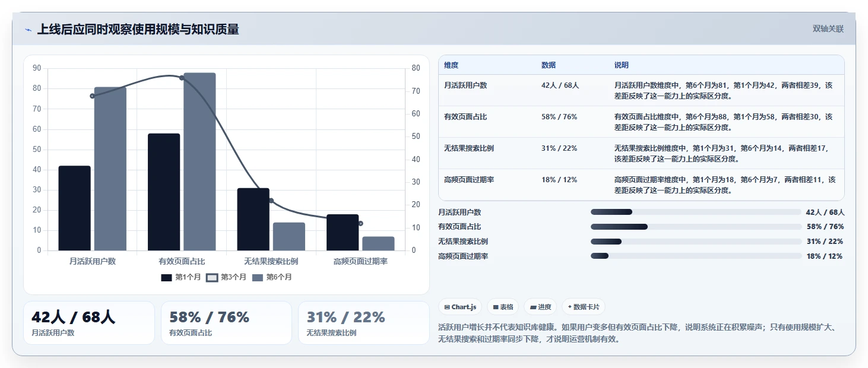Click the line point at the 有效页面占比 peak
The image size is (868, 368).
coord(182,78)
